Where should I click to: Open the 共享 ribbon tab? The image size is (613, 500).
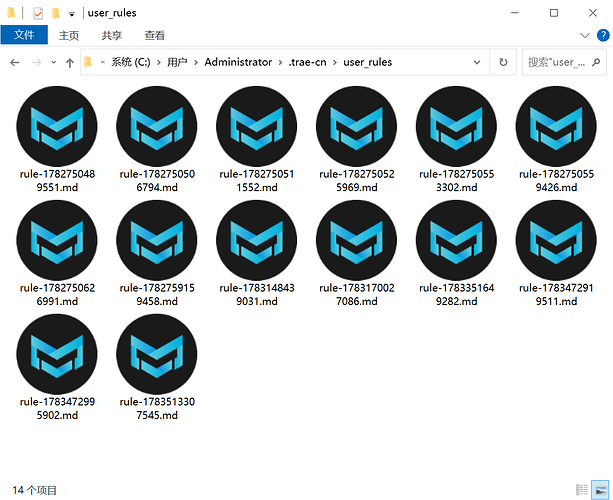(x=112, y=35)
